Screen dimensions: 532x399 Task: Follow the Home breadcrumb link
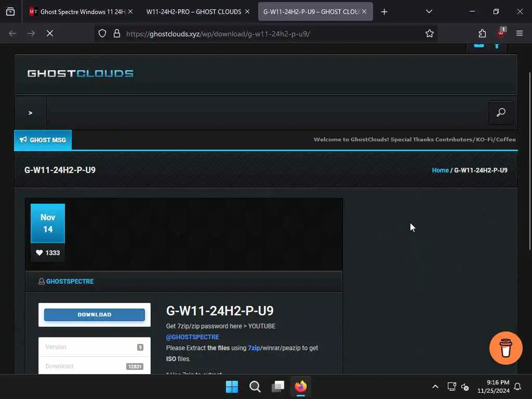coord(440,170)
